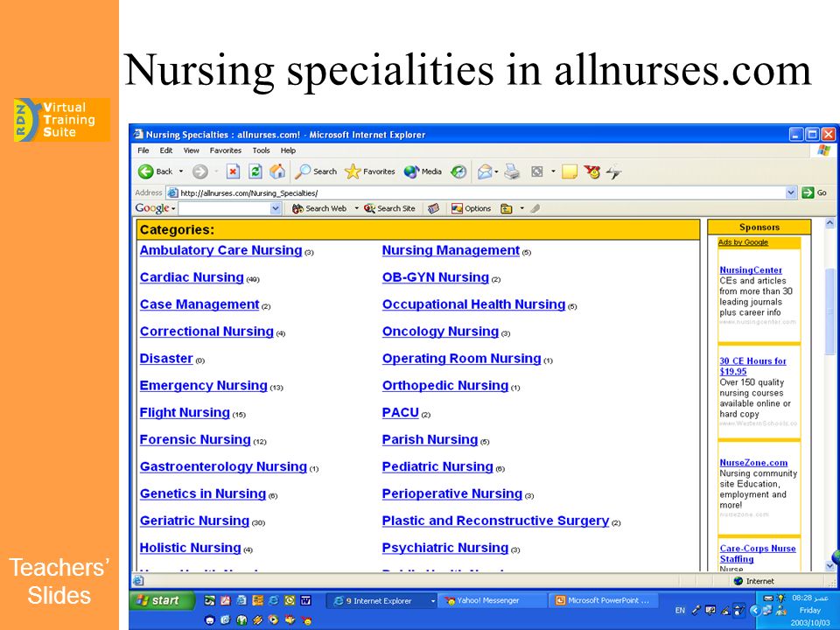Click the Google toolbar highlighter pen icon
The image size is (840, 630).
click(535, 208)
